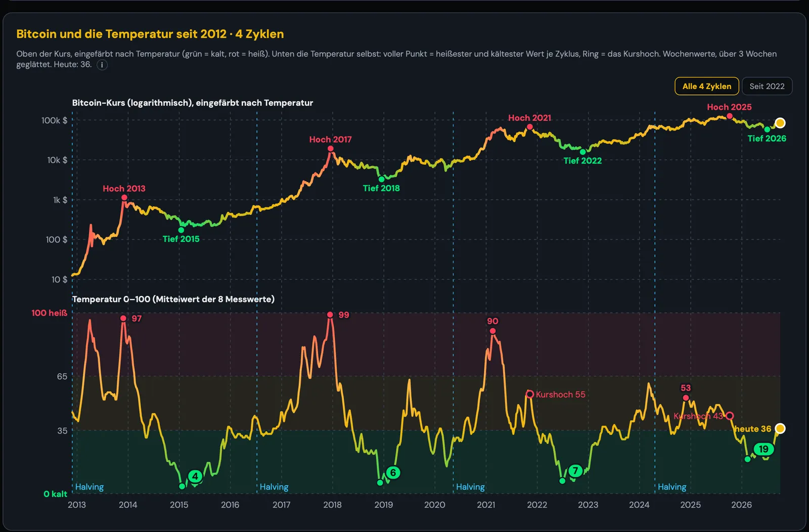The width and height of the screenshot is (809, 532).
Task: Select the "Alle 4 Zyklen" range button
Action: click(706, 86)
